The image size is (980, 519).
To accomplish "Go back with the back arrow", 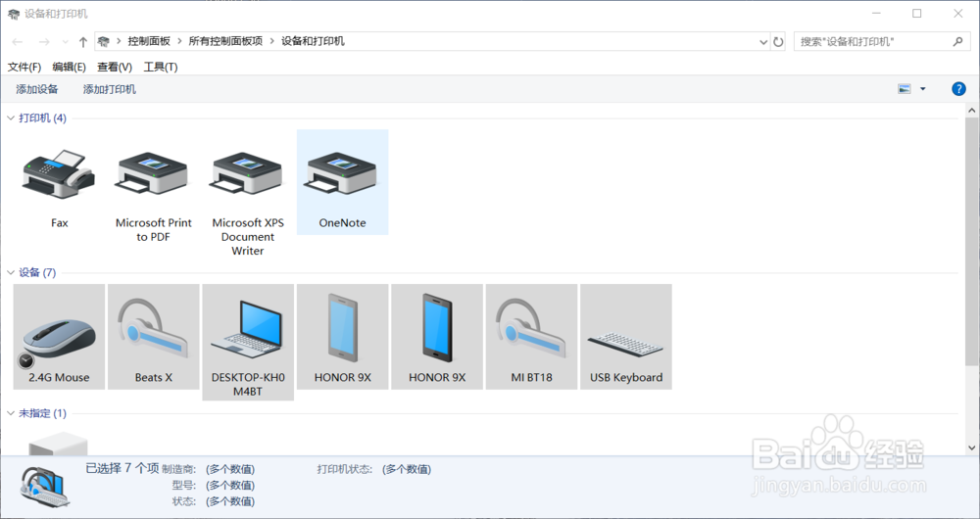I will (18, 42).
